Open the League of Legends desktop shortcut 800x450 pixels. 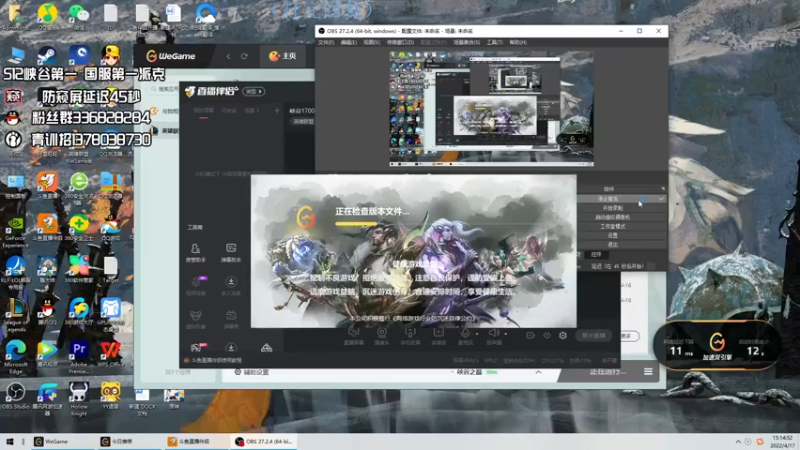pyautogui.click(x=15, y=314)
